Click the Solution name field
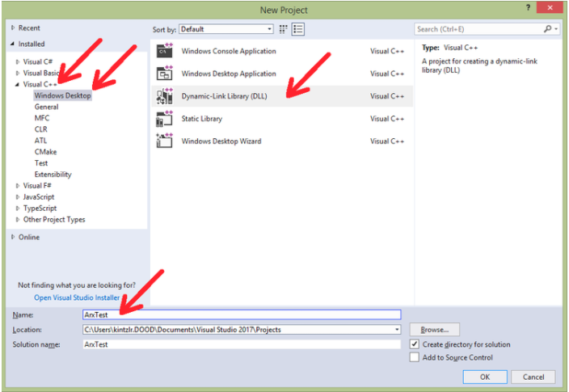This screenshot has height=392, width=569. pos(242,344)
